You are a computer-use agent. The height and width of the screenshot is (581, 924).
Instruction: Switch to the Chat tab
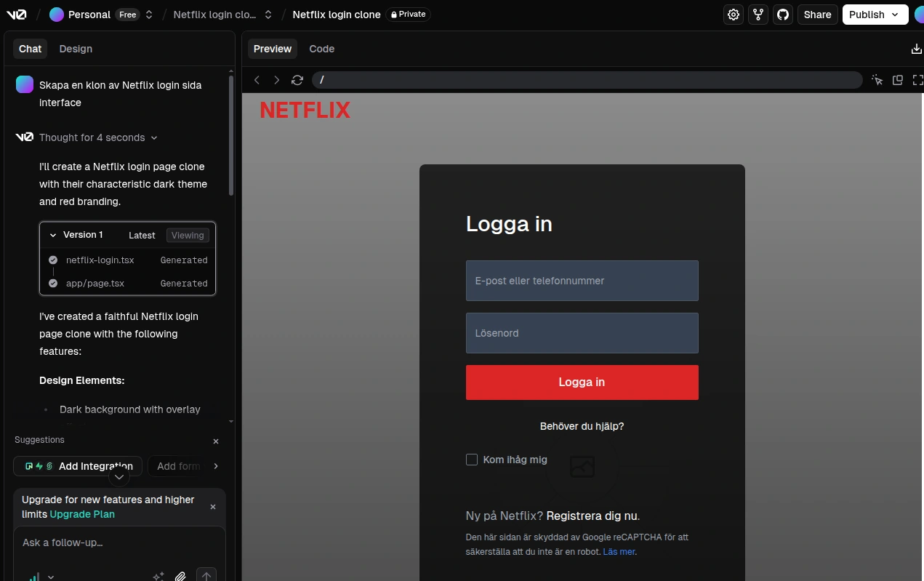(31, 49)
